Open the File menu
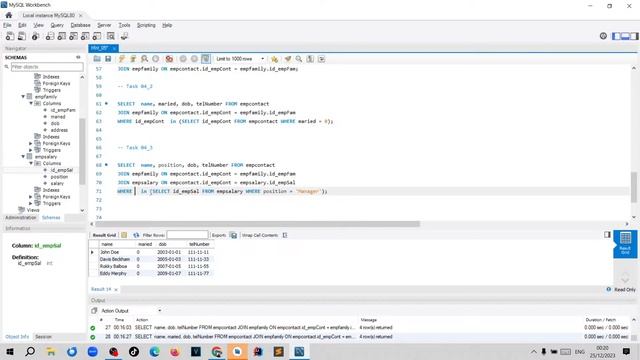The image size is (640, 360). click(7, 25)
